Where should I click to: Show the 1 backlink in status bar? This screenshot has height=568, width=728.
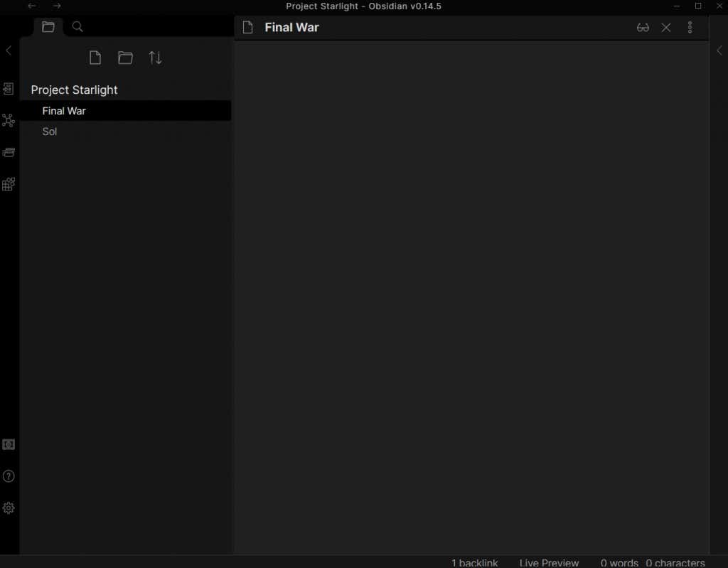(474, 562)
